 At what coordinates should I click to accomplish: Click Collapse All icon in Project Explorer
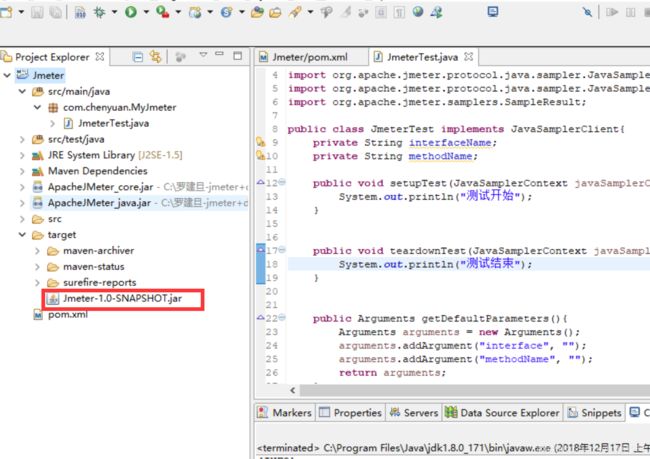click(x=138, y=57)
